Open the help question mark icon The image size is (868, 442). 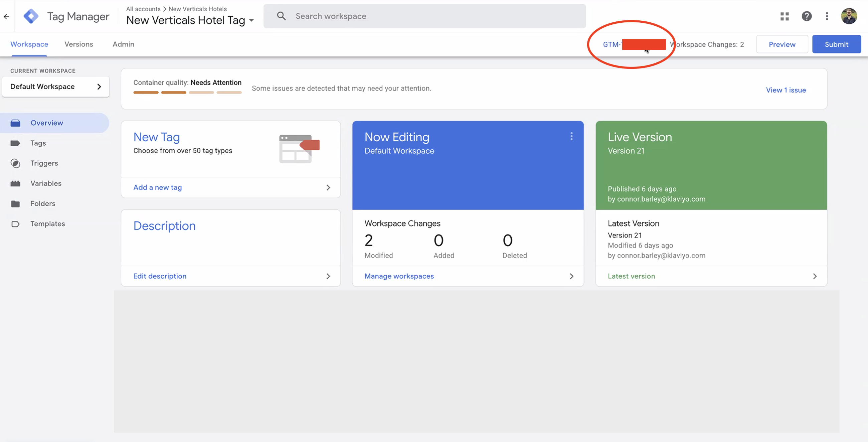coord(806,16)
